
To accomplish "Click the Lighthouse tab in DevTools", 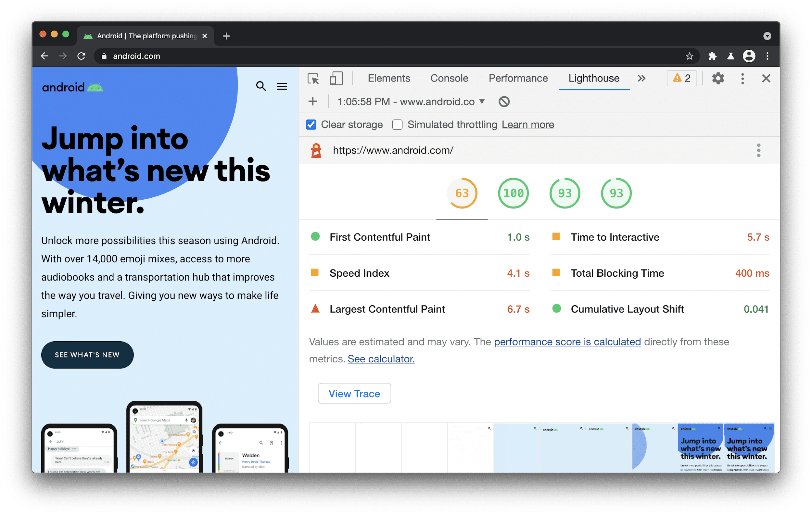I will click(593, 78).
